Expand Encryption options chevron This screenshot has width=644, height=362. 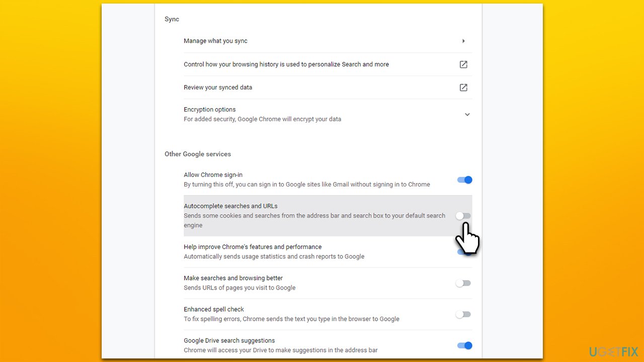[x=467, y=115]
